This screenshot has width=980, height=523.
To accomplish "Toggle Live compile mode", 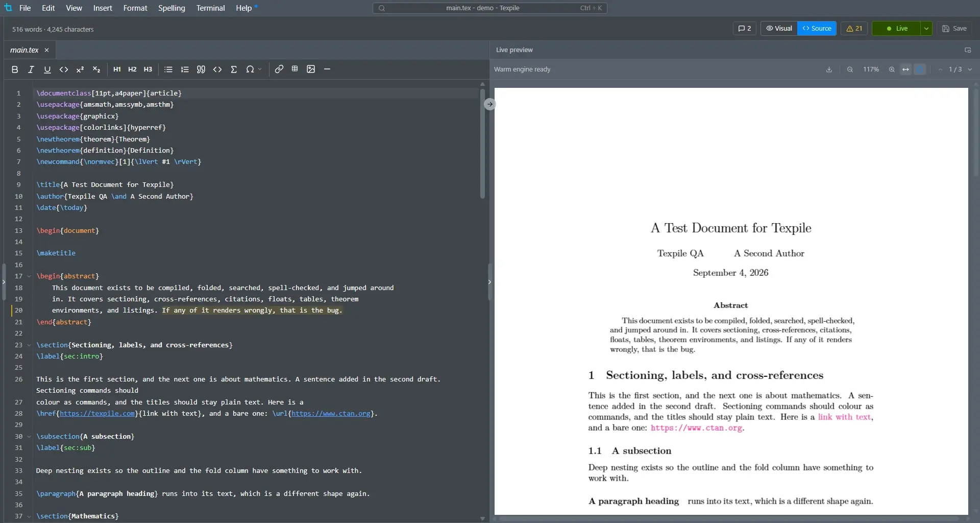I will click(x=896, y=29).
